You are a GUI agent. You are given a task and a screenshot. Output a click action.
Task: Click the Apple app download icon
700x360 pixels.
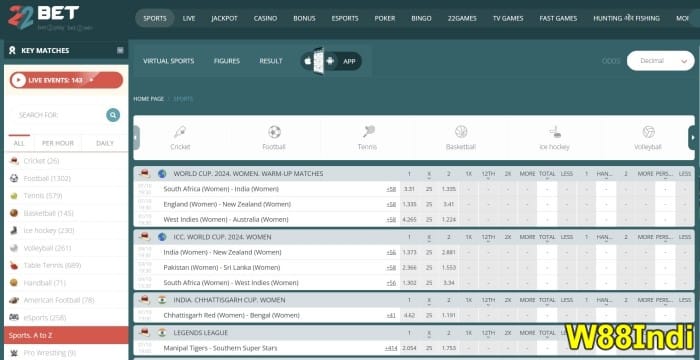(x=308, y=61)
